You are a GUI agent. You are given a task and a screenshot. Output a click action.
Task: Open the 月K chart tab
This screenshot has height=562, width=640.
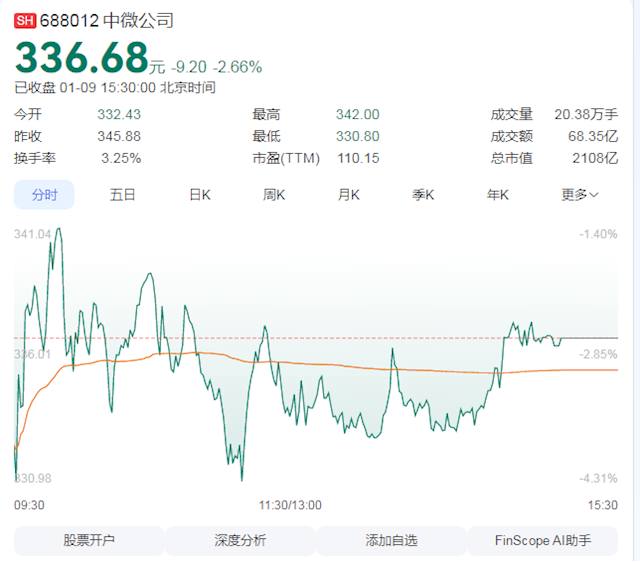pos(349,195)
